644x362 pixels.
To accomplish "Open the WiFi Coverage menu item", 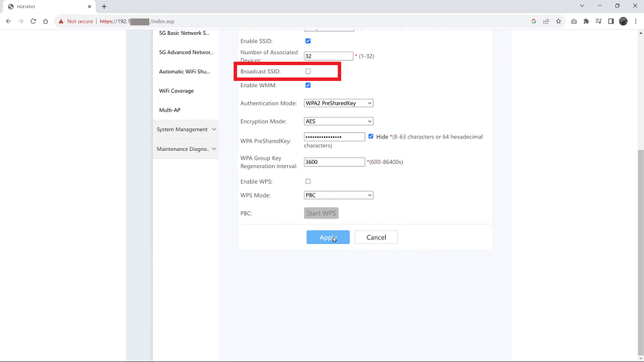I will pyautogui.click(x=176, y=91).
